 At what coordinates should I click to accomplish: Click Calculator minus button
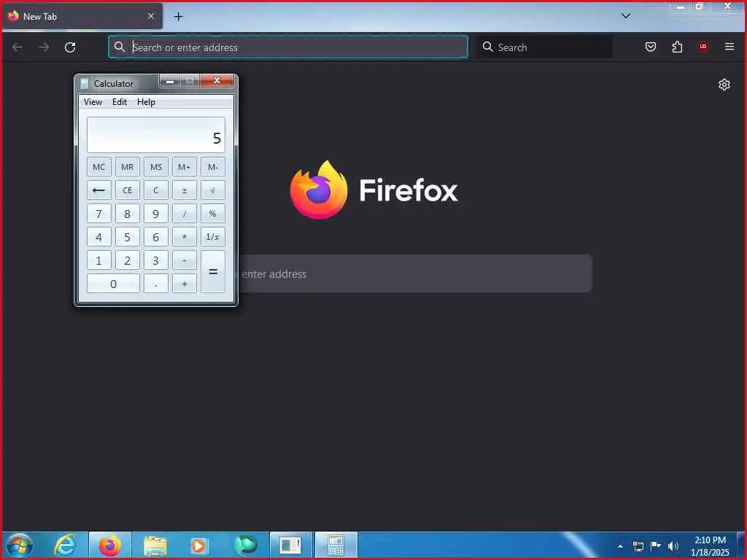coord(185,260)
